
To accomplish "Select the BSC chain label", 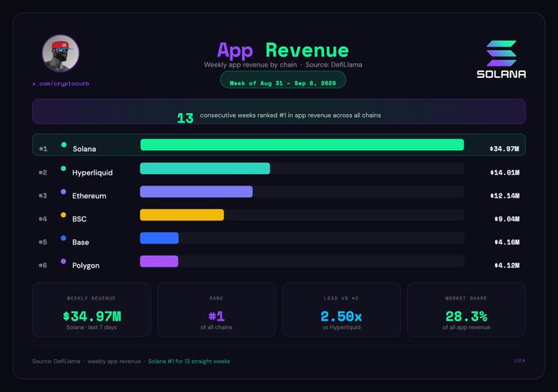I will point(80,219).
